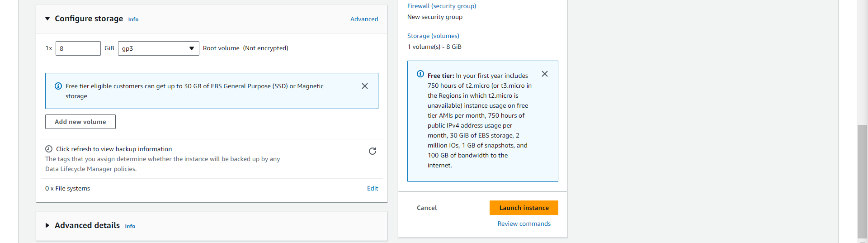Switch to Advanced storage view
This screenshot has height=243, width=868.
pos(364,19)
